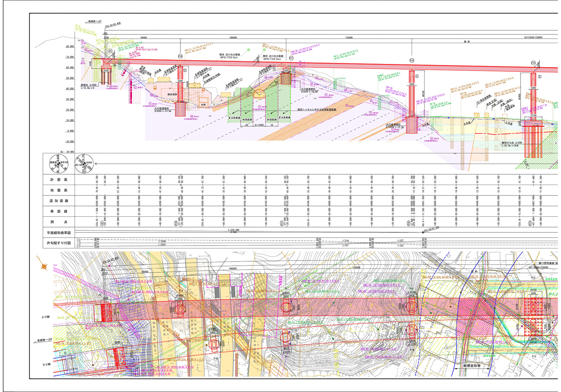
Task: Click the 断層変形帯 label in plan view
Action: [x=472, y=366]
